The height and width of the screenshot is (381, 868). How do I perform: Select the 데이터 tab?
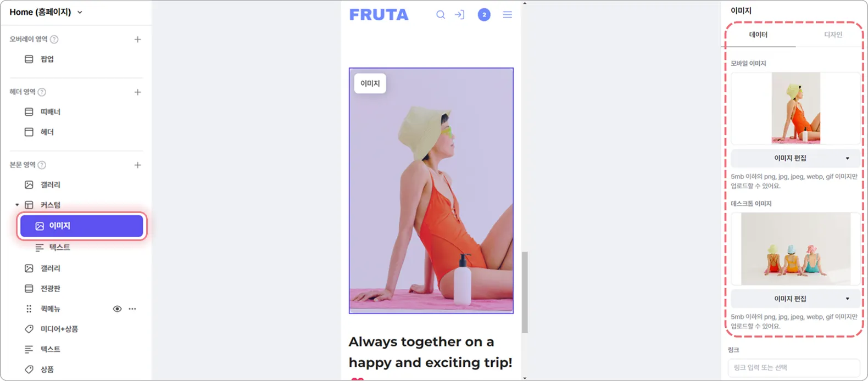click(x=758, y=35)
